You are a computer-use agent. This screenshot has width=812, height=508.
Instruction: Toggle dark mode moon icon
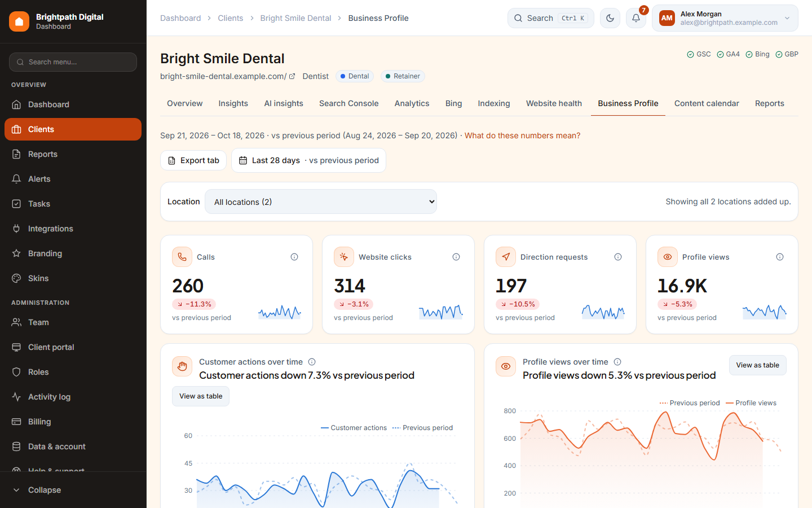610,18
